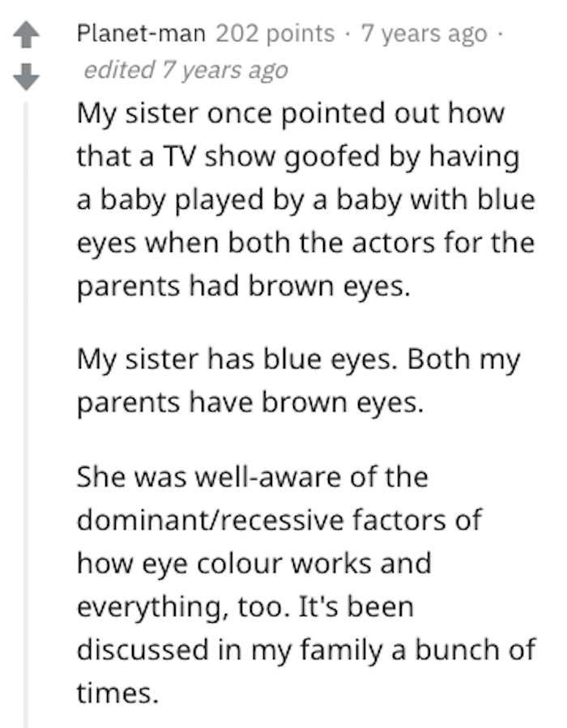Toggle the comment's downvote state
567x728 pixels.
click(26, 78)
